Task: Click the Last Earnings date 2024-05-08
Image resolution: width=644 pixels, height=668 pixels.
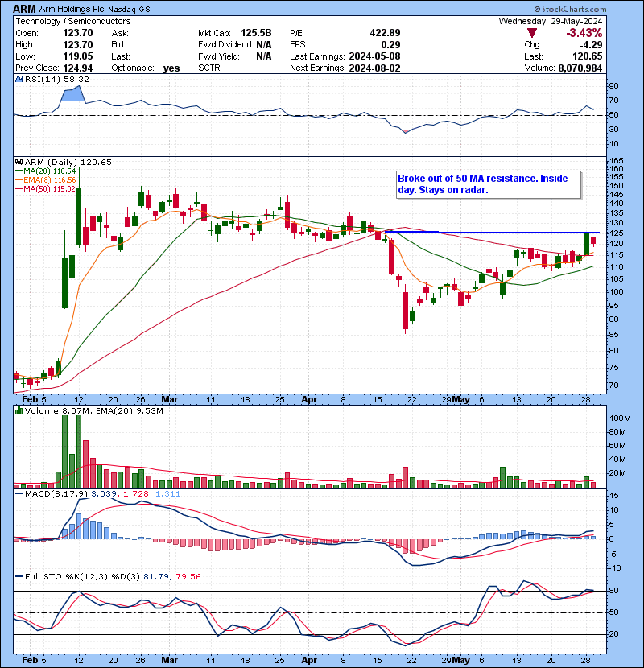Action: (x=374, y=56)
